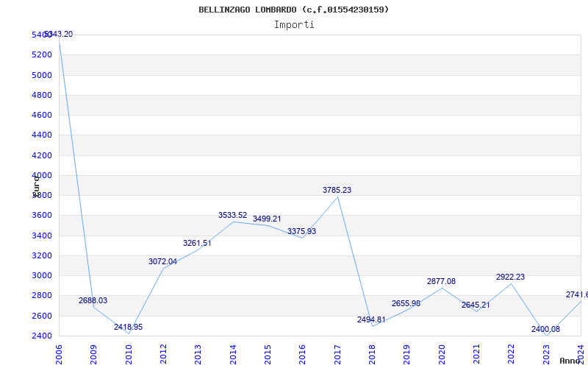Select the year 2010 axis label
The image size is (588, 368).
click(129, 355)
